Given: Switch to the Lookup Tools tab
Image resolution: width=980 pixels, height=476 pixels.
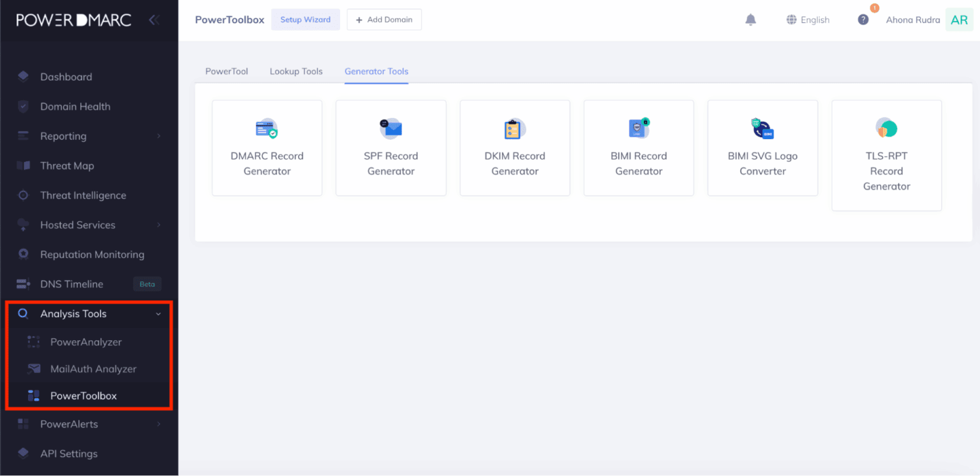Looking at the screenshot, I should pyautogui.click(x=296, y=71).
